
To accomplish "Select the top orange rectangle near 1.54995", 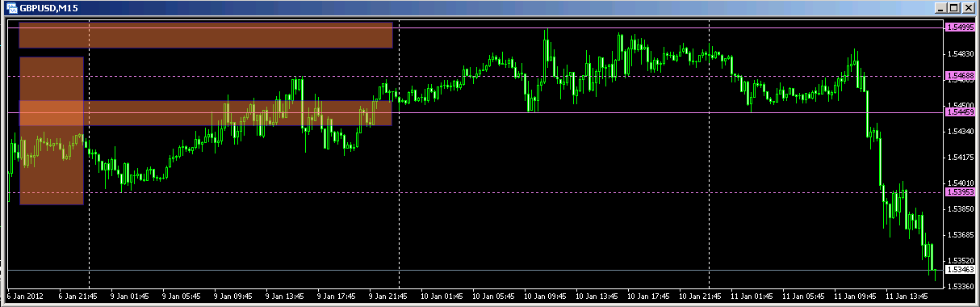I will pos(206,35).
